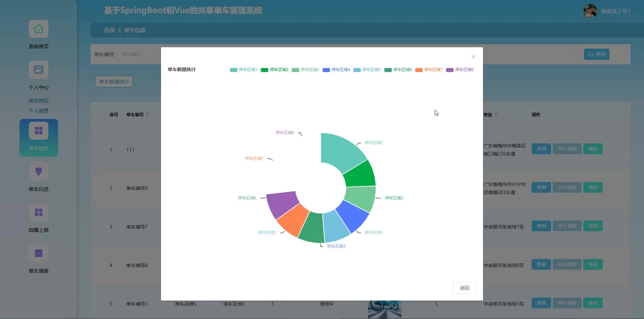Viewport: 644px width, 319px height.
Task: Click 修改 for row 单车编号8
Action: (593, 187)
